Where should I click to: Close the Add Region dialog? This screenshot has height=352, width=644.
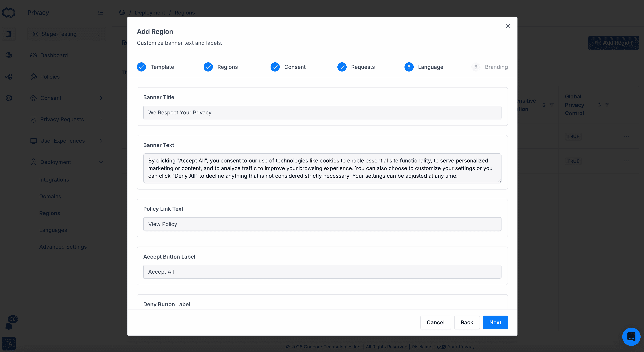click(508, 26)
